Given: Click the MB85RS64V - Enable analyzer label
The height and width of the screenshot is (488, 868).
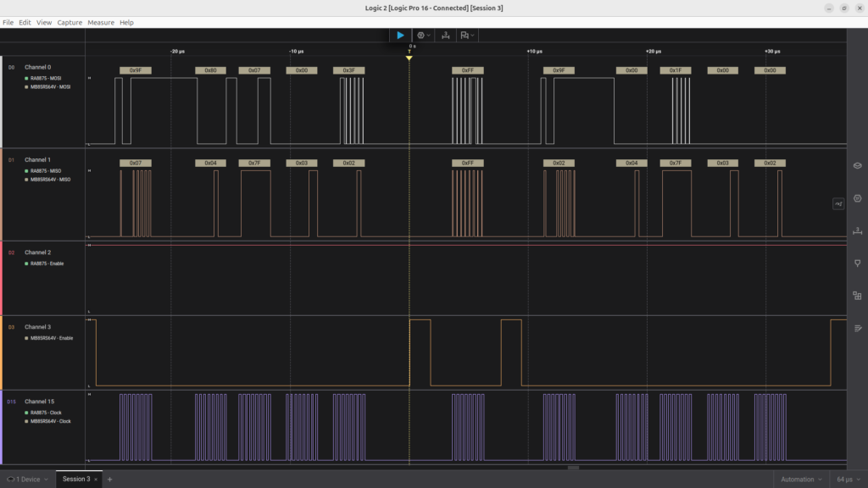Looking at the screenshot, I should pos(52,338).
